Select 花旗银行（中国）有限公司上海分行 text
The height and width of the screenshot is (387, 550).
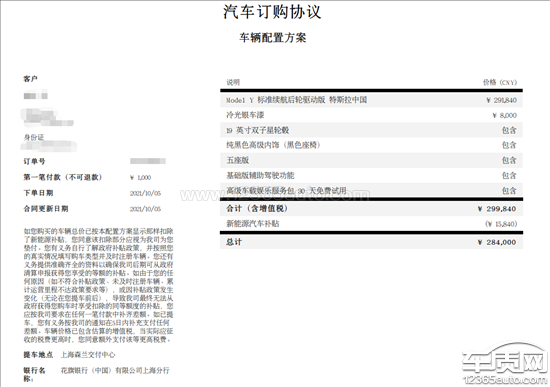pyautogui.click(x=115, y=371)
